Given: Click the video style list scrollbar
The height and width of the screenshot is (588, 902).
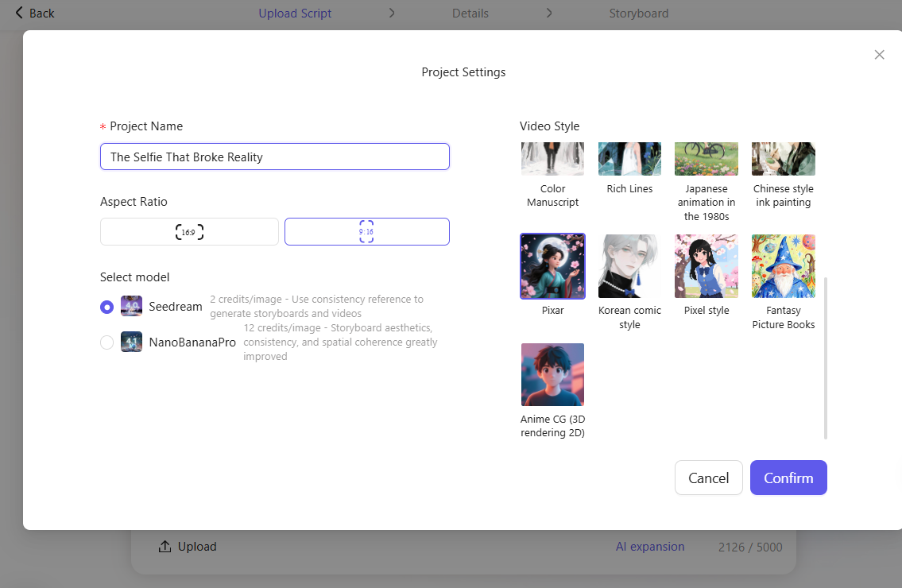Looking at the screenshot, I should click(x=826, y=358).
